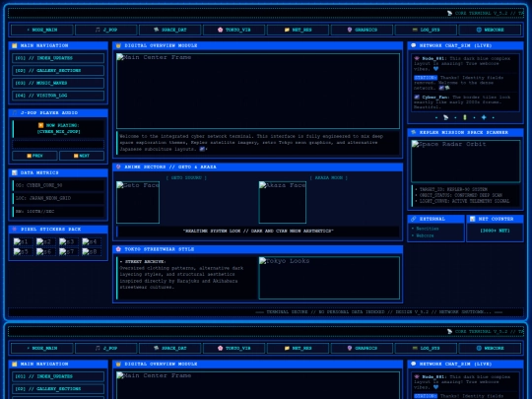Select the BW: 100TB//SEC metric row
This screenshot has height=399, width=532.
point(58,212)
